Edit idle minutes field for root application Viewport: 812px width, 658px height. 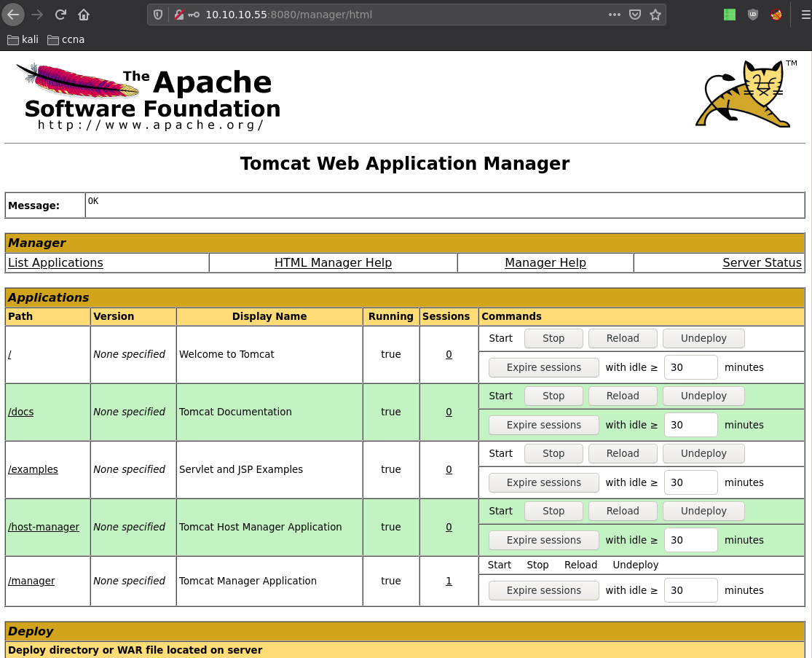(x=691, y=367)
